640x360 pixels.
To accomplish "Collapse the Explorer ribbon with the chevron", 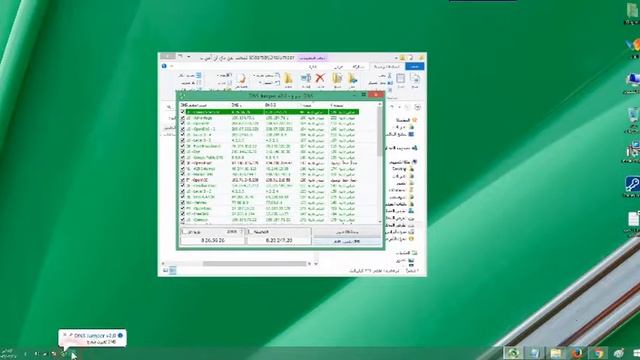I will coord(171,66).
